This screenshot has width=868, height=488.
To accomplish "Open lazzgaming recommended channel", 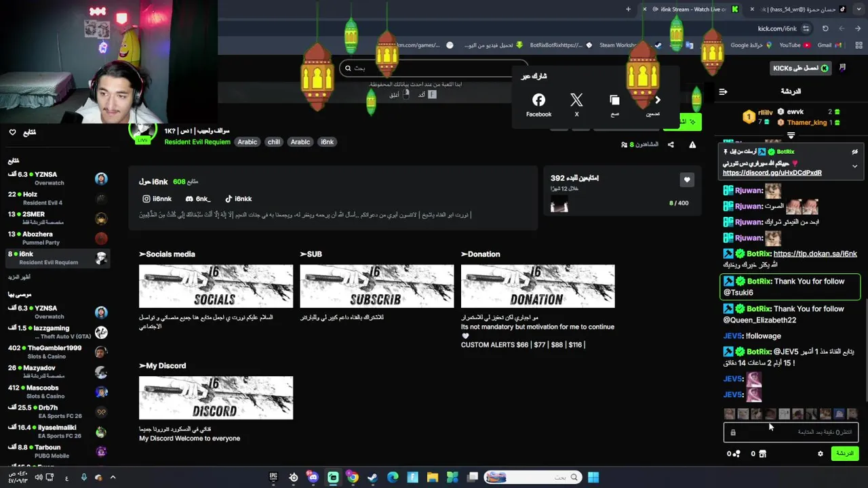I will (x=58, y=331).
